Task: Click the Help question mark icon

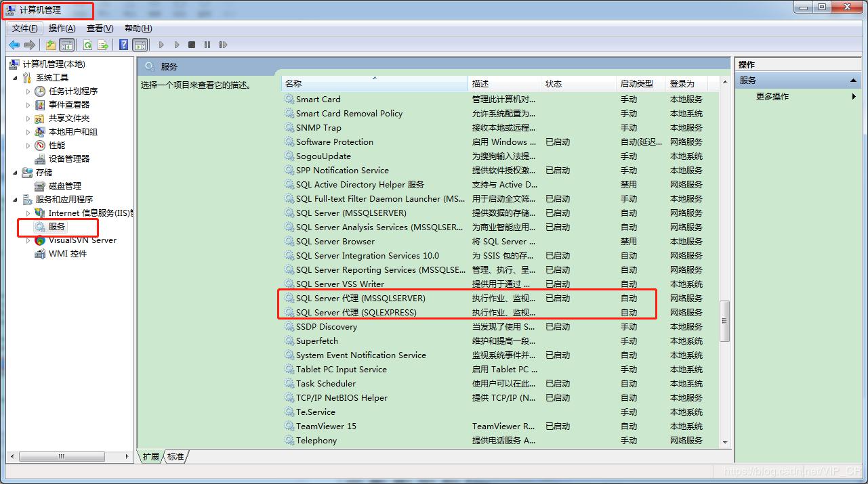Action: [123, 45]
